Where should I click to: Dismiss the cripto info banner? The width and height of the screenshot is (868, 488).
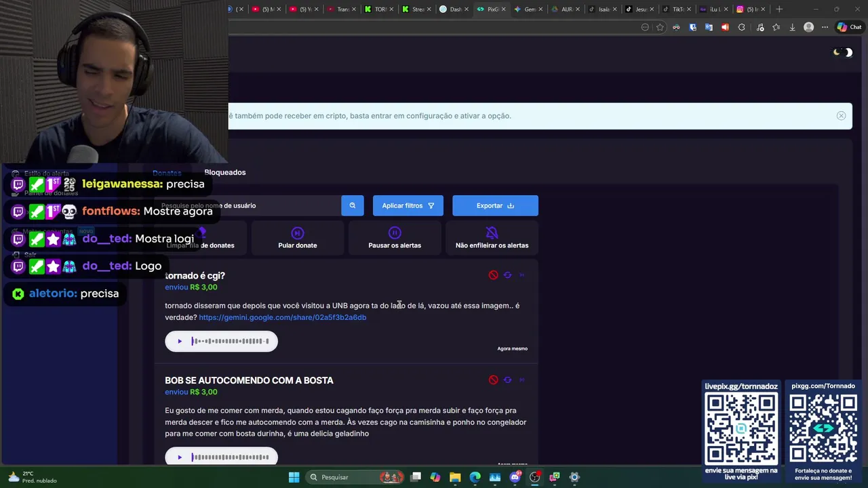pos(841,116)
